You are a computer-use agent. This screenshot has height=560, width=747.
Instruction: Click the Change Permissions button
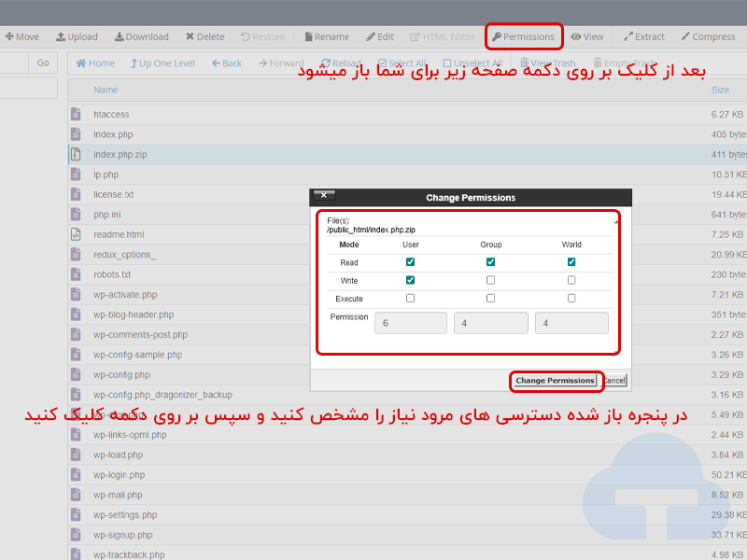point(555,381)
